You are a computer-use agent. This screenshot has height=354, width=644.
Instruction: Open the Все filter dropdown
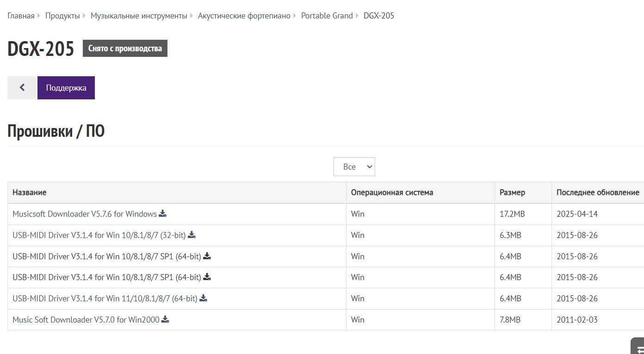[x=354, y=167]
